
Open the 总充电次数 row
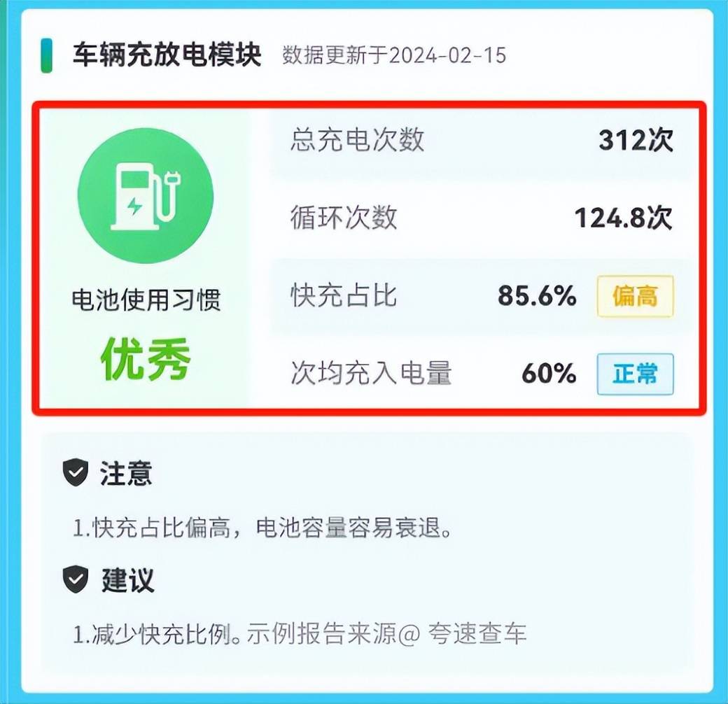tap(482, 140)
